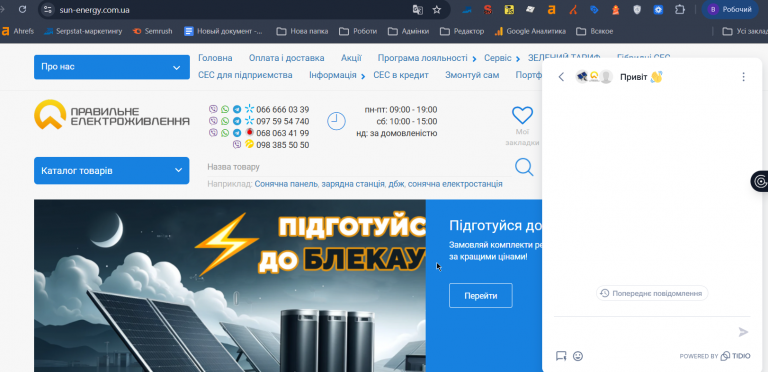
Task: Click the clock working-hours icon
Action: [x=336, y=121]
